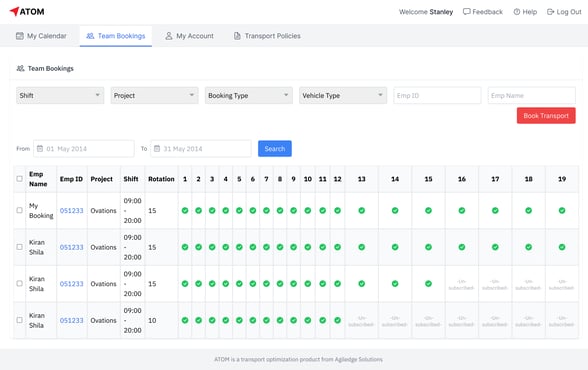The width and height of the screenshot is (588, 370).
Task: Click the calendar icon in the To date field
Action: click(x=157, y=148)
